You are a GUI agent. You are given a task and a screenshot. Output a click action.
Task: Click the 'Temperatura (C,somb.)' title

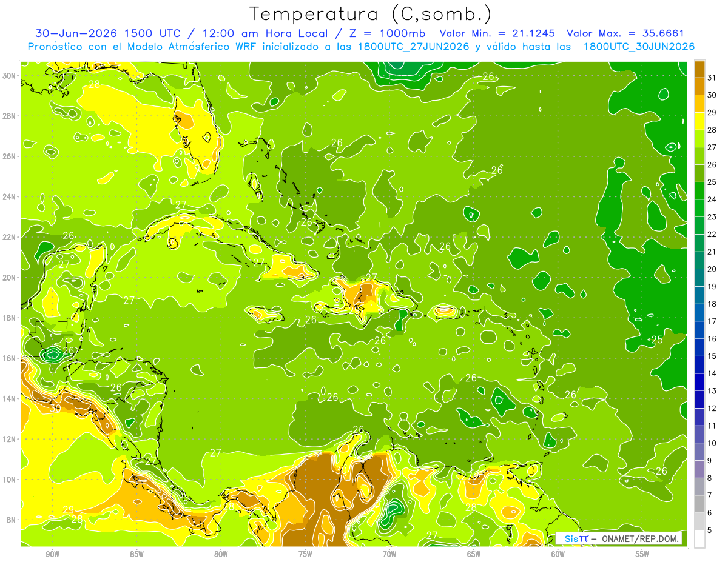pyautogui.click(x=370, y=15)
